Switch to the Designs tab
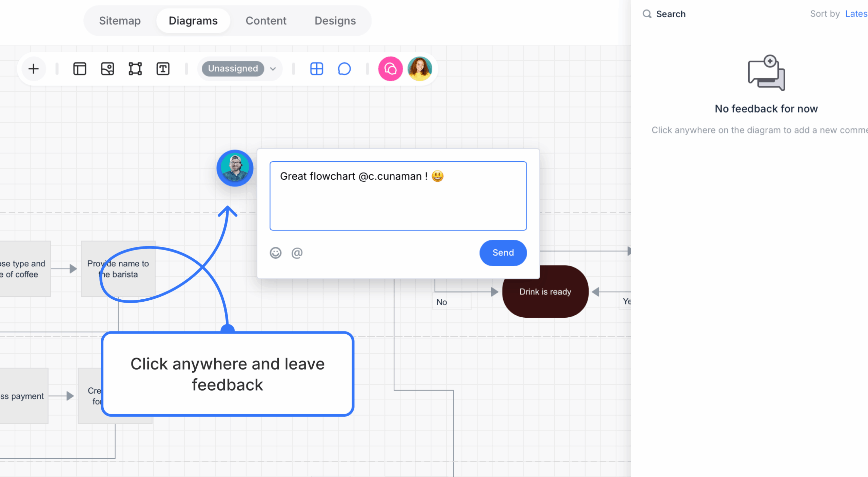The image size is (868, 477). 335,21
